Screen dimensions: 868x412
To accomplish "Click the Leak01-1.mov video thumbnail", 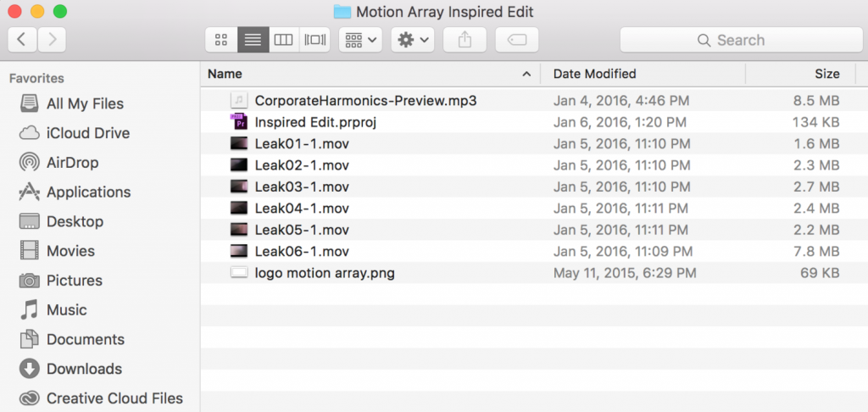I will click(238, 143).
